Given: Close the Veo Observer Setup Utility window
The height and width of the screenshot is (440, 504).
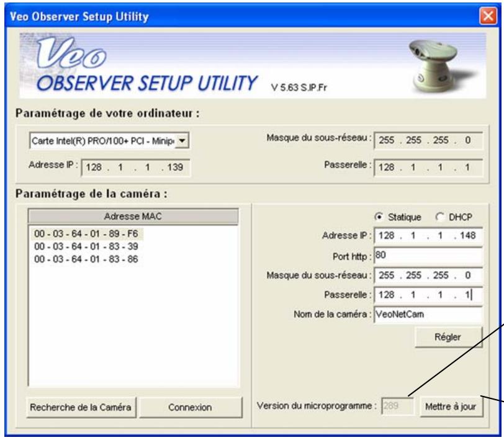Looking at the screenshot, I should click(x=488, y=16).
